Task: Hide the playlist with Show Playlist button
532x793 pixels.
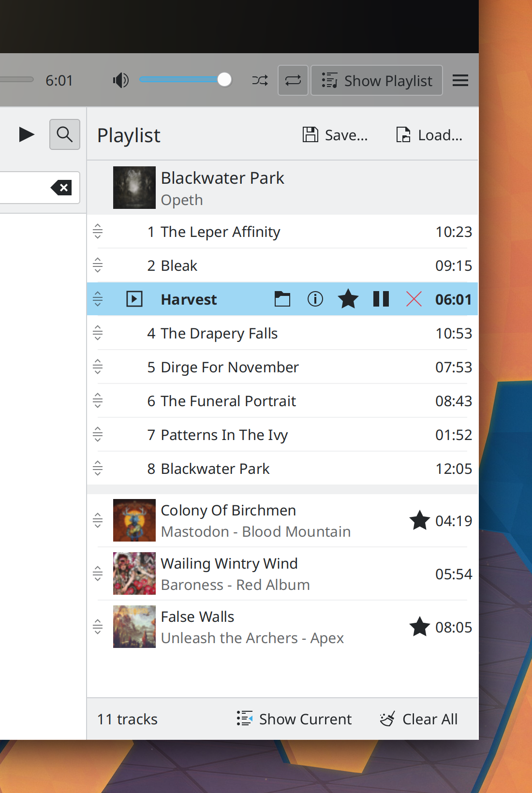Action: pos(377,80)
